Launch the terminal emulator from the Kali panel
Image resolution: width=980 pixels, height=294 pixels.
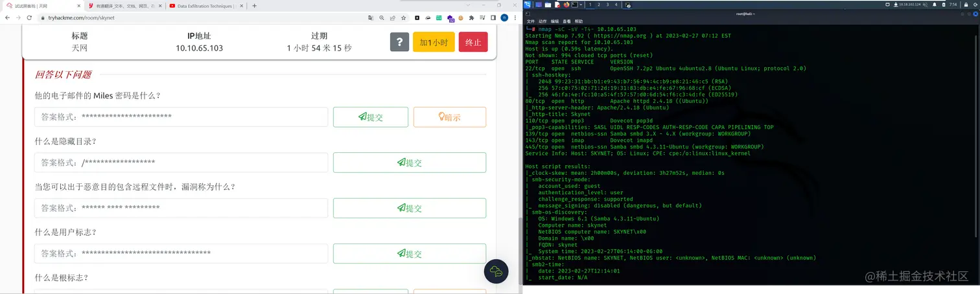click(x=574, y=5)
